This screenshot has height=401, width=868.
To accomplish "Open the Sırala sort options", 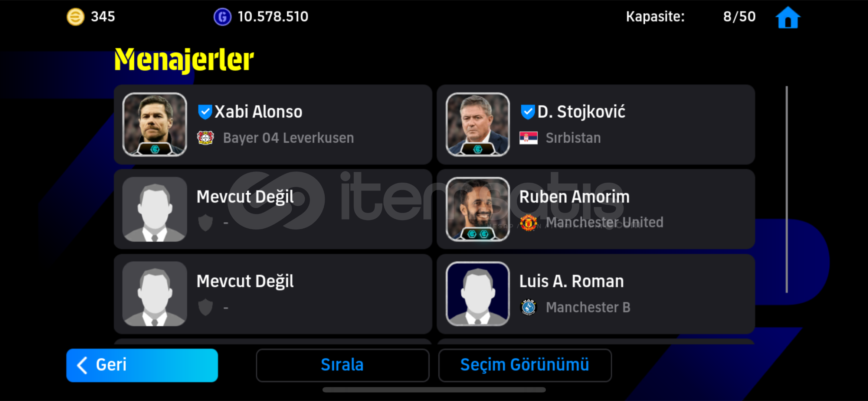I will coord(342,365).
